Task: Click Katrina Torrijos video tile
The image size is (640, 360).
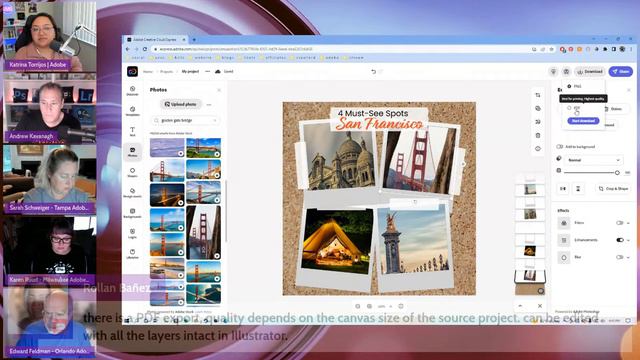Action: (49, 37)
